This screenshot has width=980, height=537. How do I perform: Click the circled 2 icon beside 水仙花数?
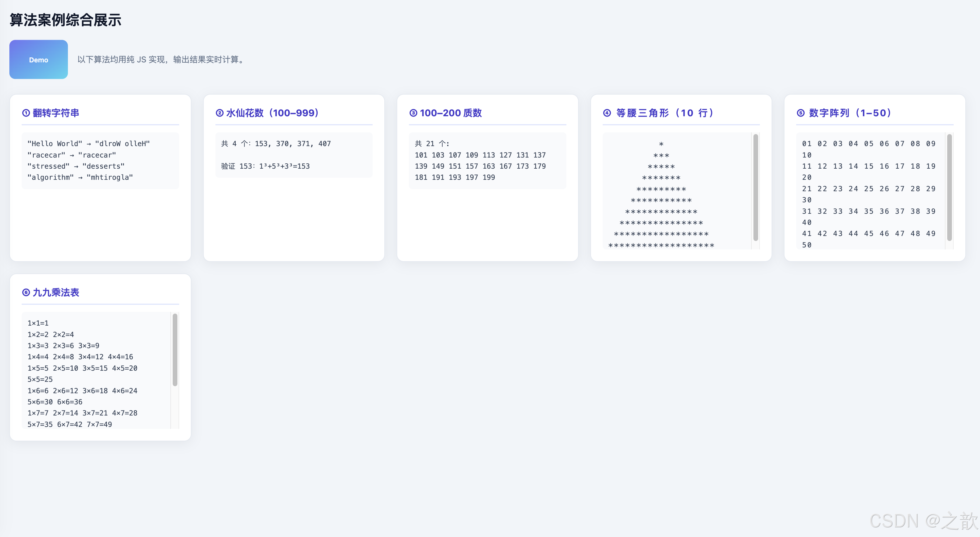(220, 113)
